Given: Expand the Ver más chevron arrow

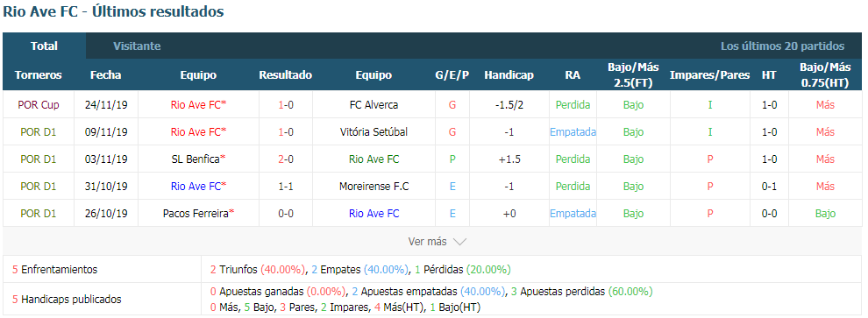Looking at the screenshot, I should pyautogui.click(x=459, y=242).
